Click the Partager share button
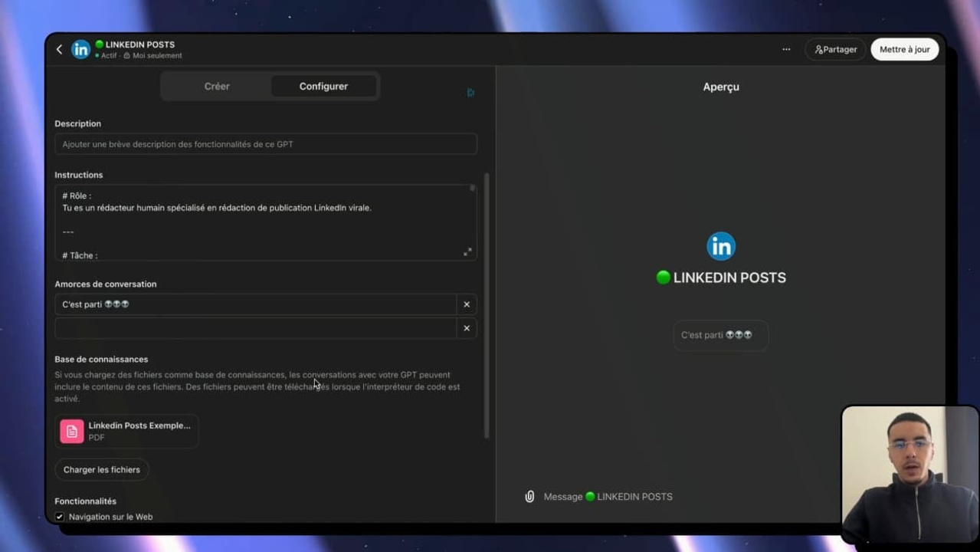 tap(835, 49)
